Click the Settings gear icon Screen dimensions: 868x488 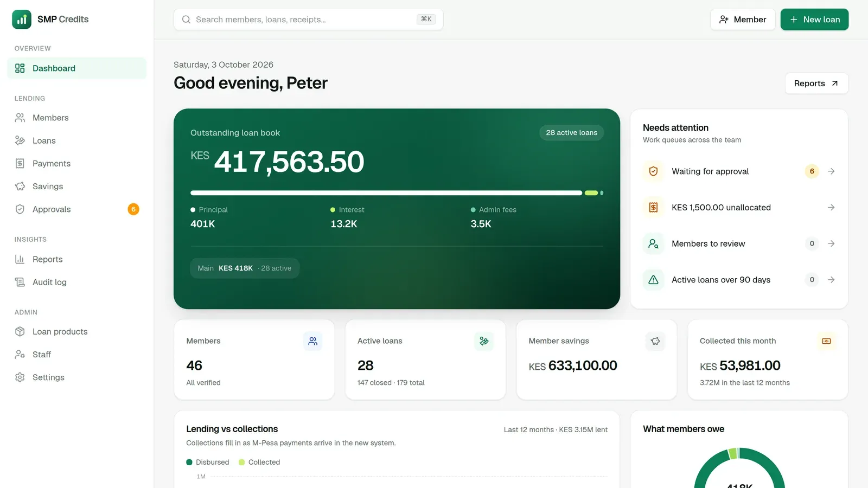point(20,377)
